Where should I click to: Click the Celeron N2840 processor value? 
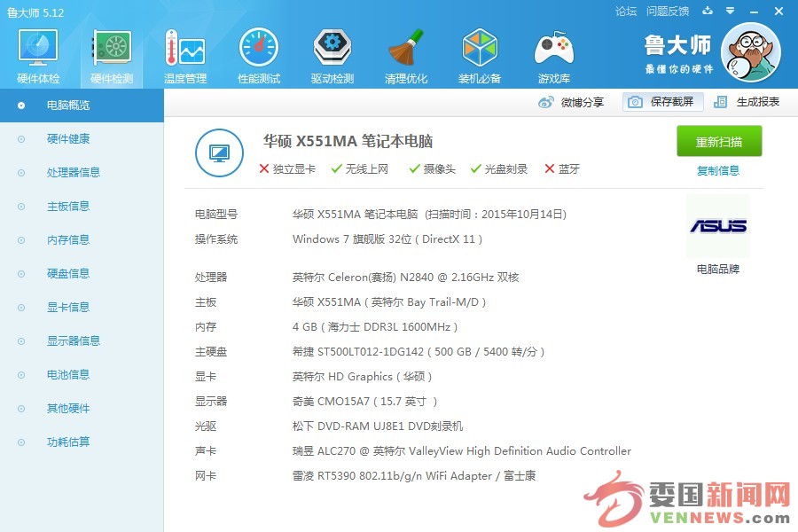pyautogui.click(x=405, y=278)
